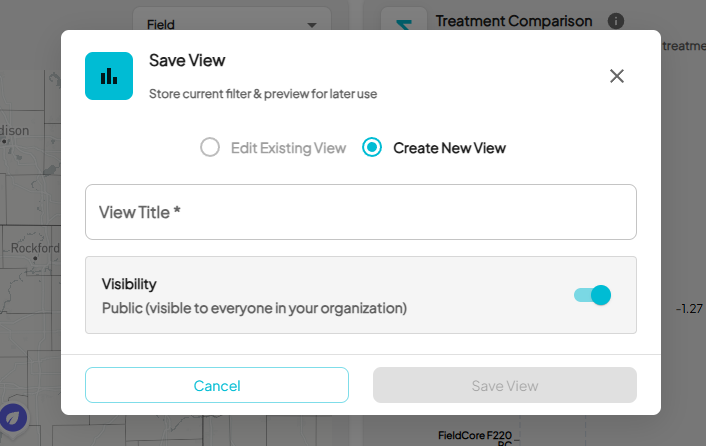This screenshot has height=446, width=706.
Task: Click the Edit Existing View label
Action: 288,148
